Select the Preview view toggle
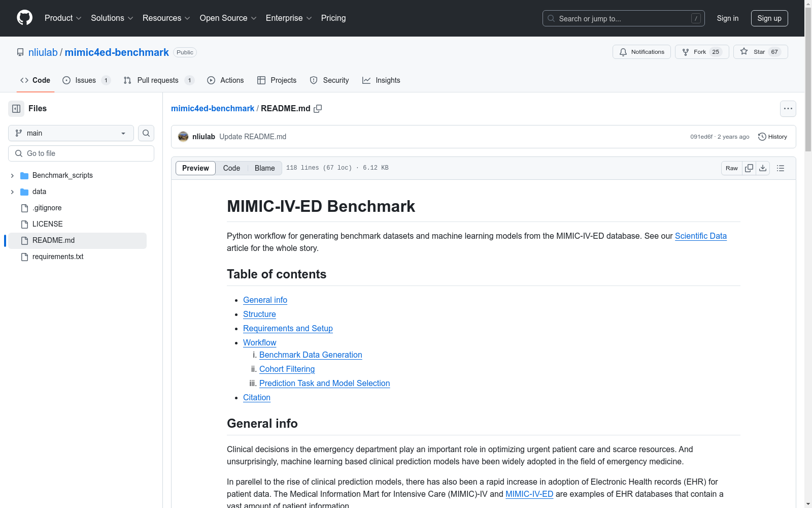Image resolution: width=812 pixels, height=508 pixels. point(195,168)
